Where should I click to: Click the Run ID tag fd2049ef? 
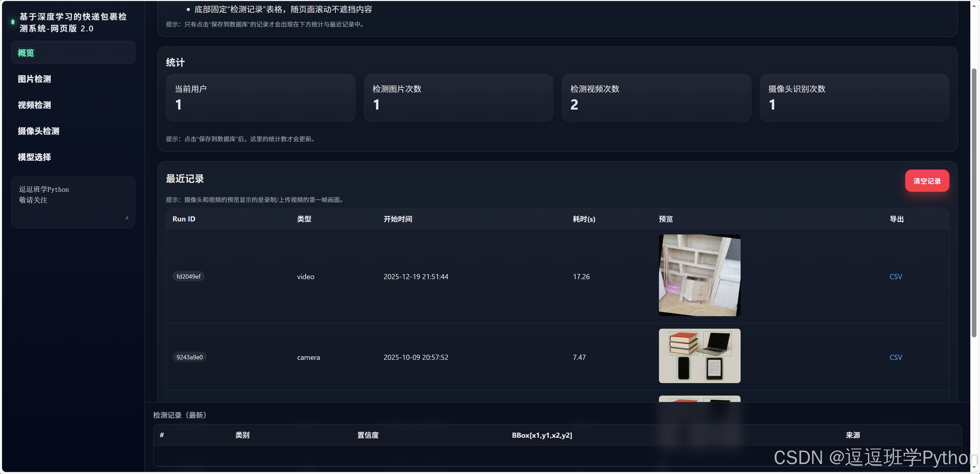[x=188, y=276]
